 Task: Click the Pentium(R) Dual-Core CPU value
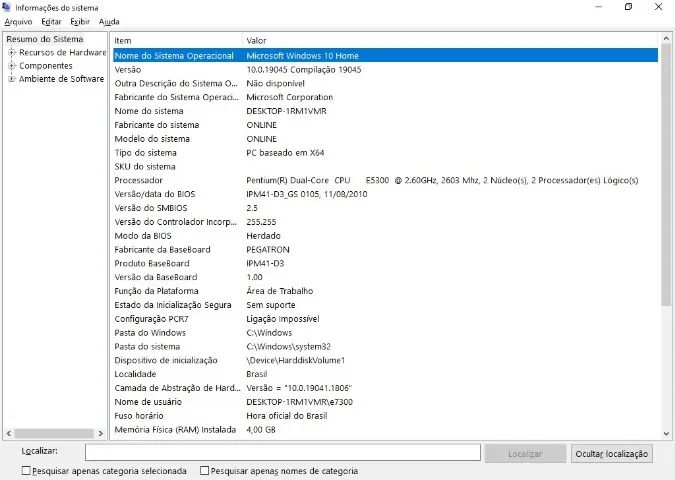click(442, 180)
